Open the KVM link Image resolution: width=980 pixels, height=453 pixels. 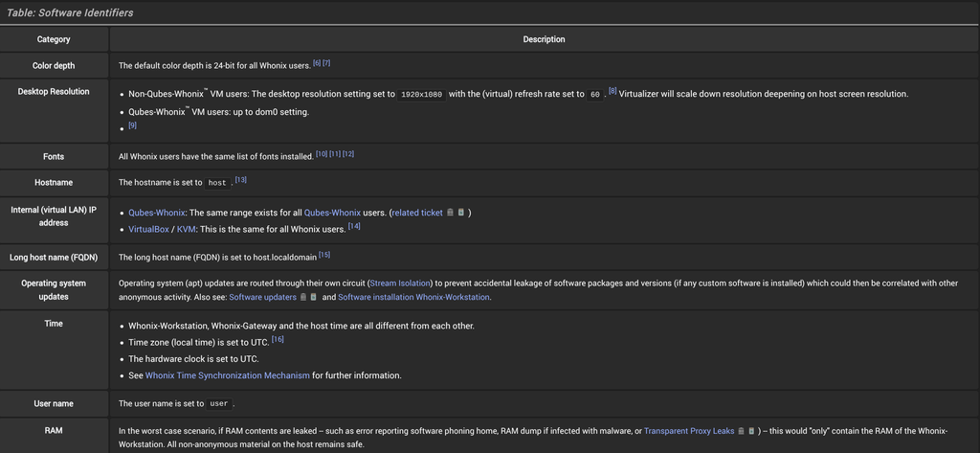187,230
